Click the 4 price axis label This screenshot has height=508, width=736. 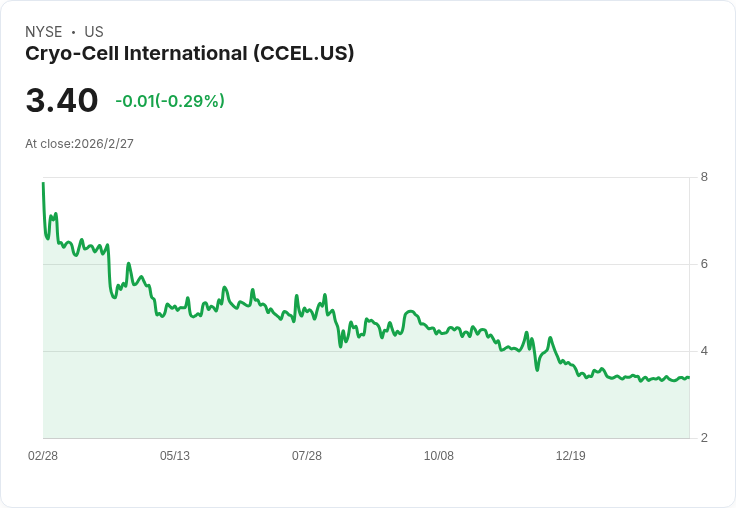click(704, 351)
